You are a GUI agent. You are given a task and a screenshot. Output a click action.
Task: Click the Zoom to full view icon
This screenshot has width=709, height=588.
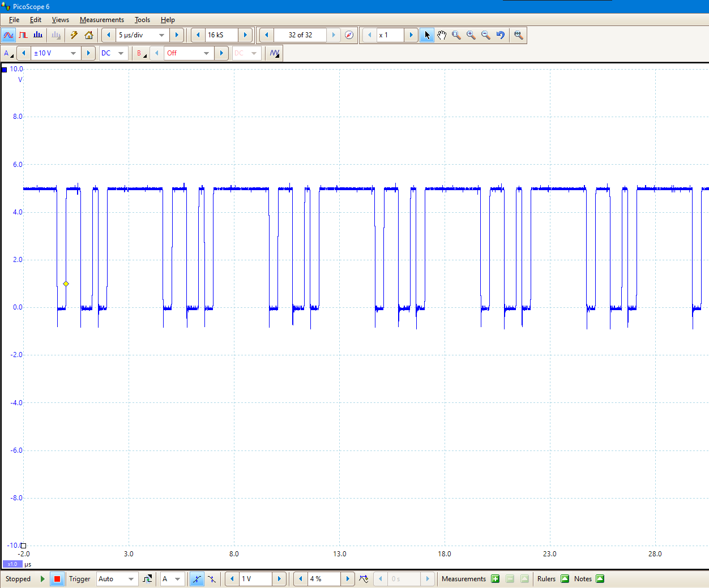pyautogui.click(x=518, y=35)
